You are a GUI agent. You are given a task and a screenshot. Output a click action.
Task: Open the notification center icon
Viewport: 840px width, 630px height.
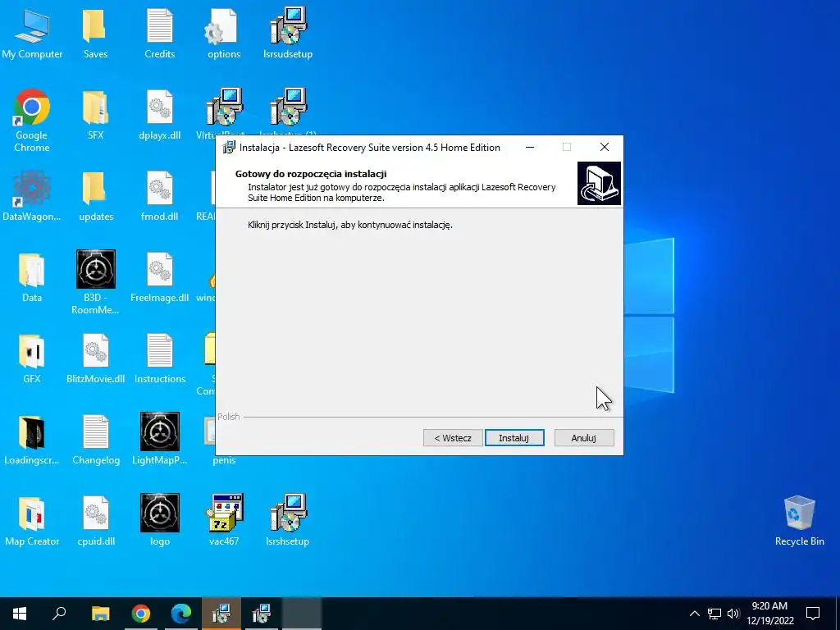tap(813, 614)
